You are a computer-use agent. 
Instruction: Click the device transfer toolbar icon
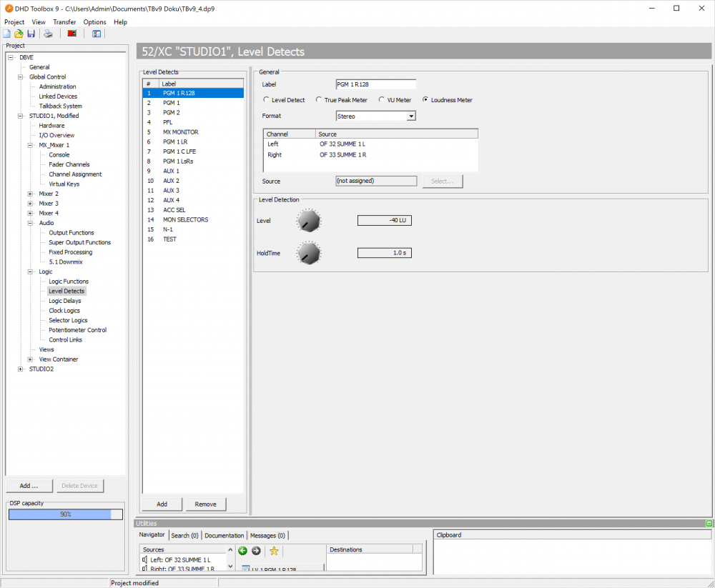[x=71, y=34]
